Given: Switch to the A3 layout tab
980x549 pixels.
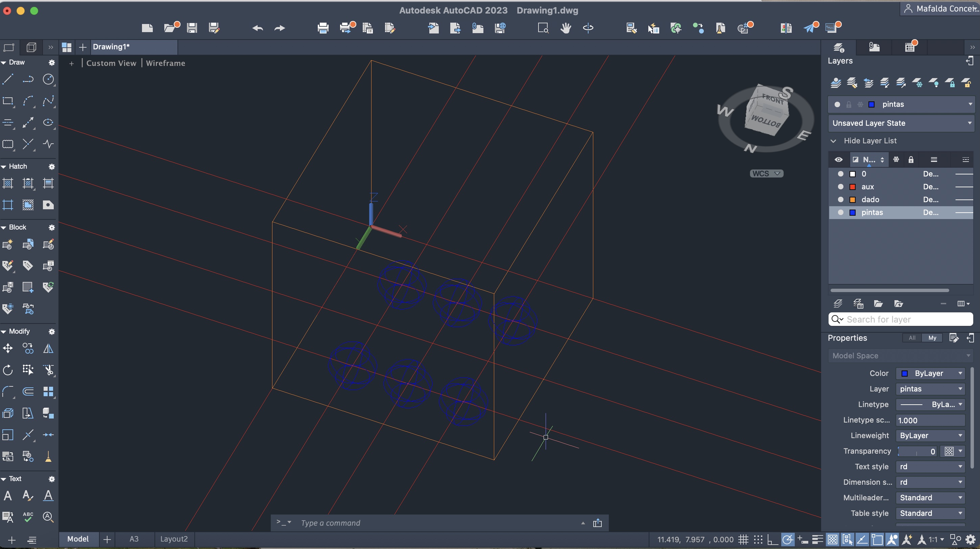Looking at the screenshot, I should pyautogui.click(x=134, y=539).
